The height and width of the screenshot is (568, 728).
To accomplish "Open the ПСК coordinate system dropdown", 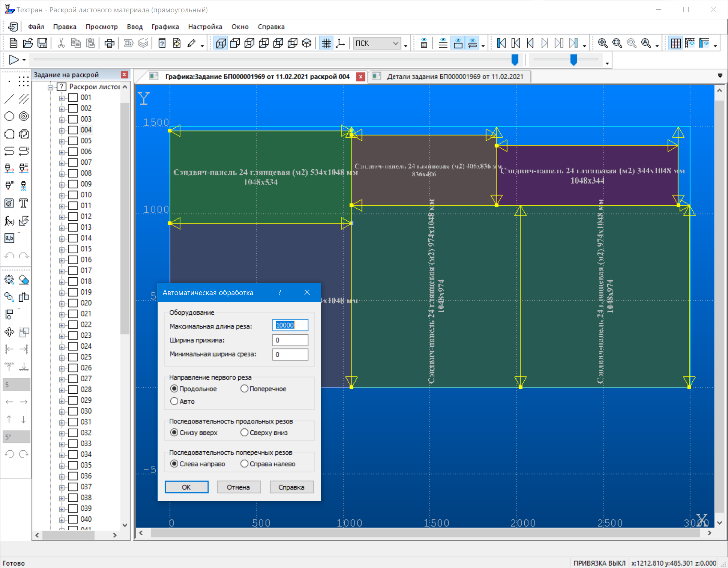I will click(x=395, y=43).
